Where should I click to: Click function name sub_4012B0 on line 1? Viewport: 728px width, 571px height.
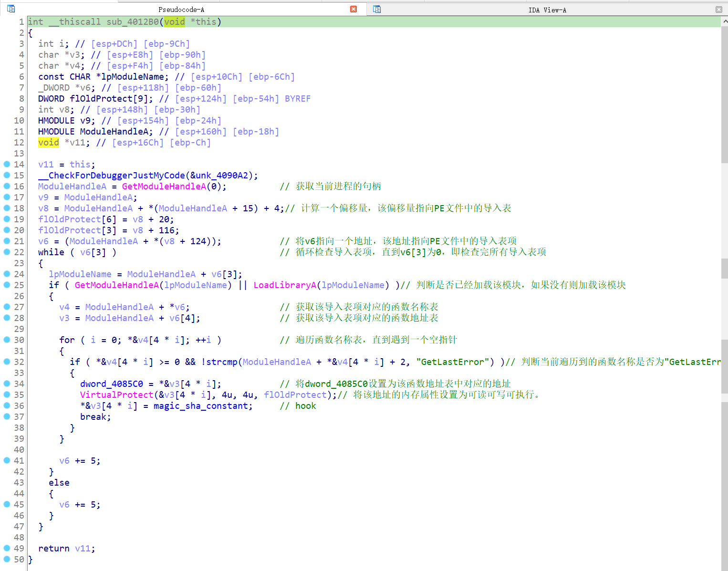click(x=133, y=21)
